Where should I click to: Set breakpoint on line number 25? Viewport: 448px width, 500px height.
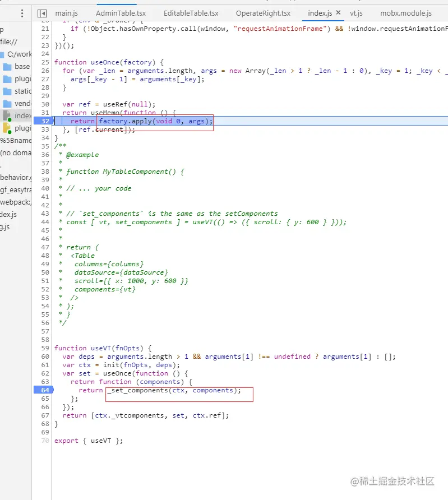tap(45, 62)
